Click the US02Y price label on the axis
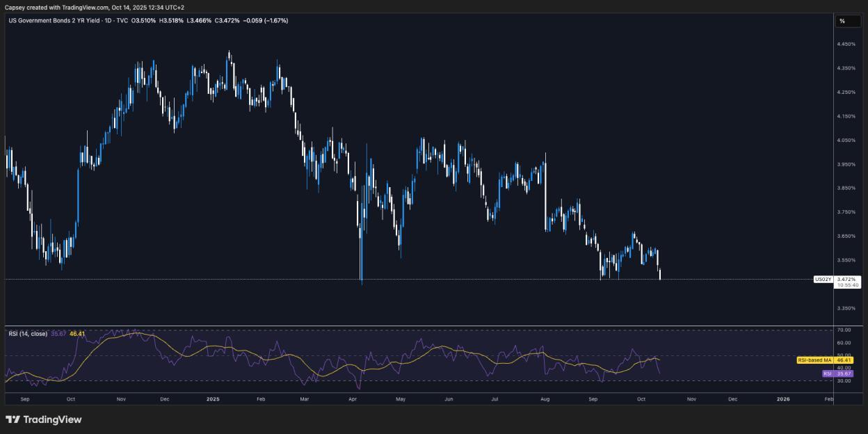This screenshot has height=434, width=868. coord(823,278)
